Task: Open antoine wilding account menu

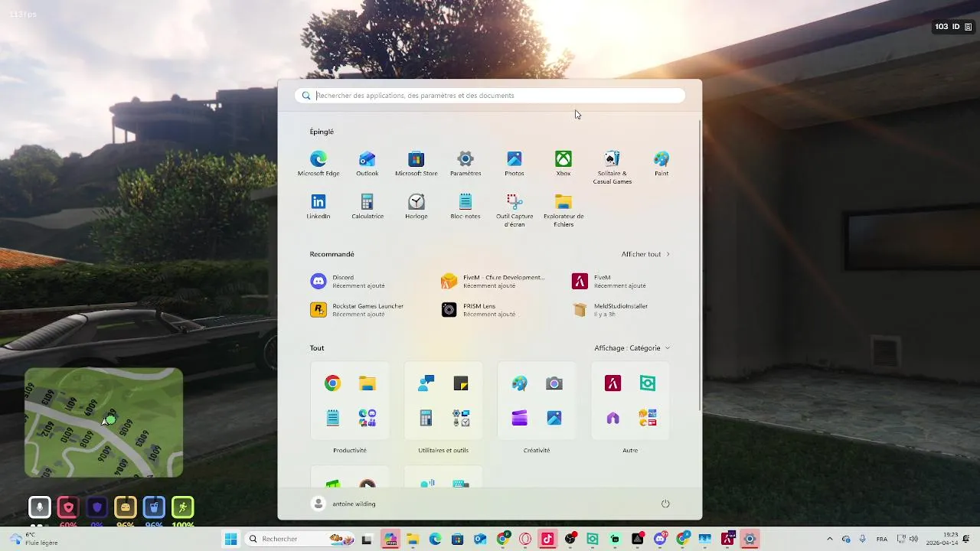Action: pos(344,504)
